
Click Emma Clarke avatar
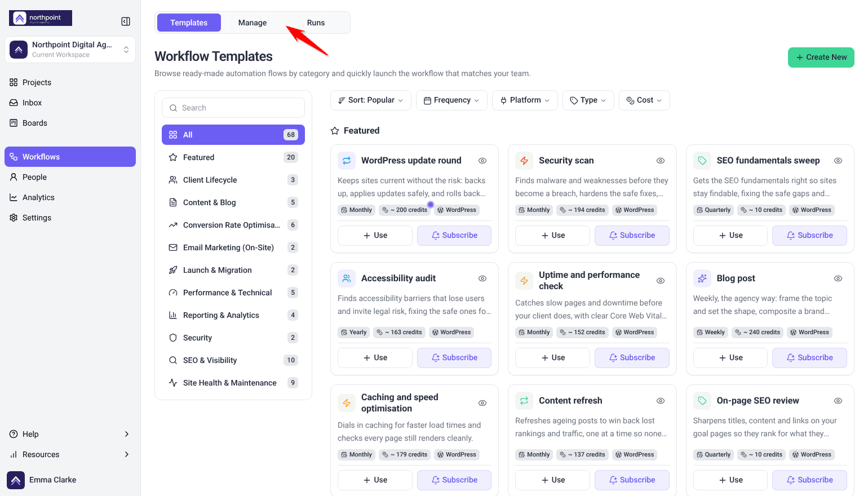[x=16, y=480]
